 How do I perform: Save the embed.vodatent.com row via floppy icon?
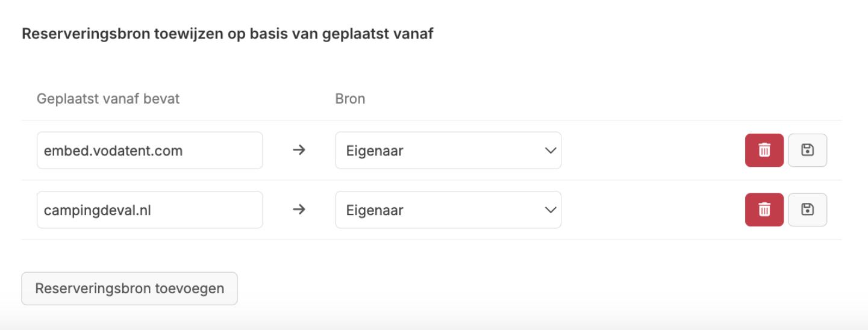coord(807,151)
